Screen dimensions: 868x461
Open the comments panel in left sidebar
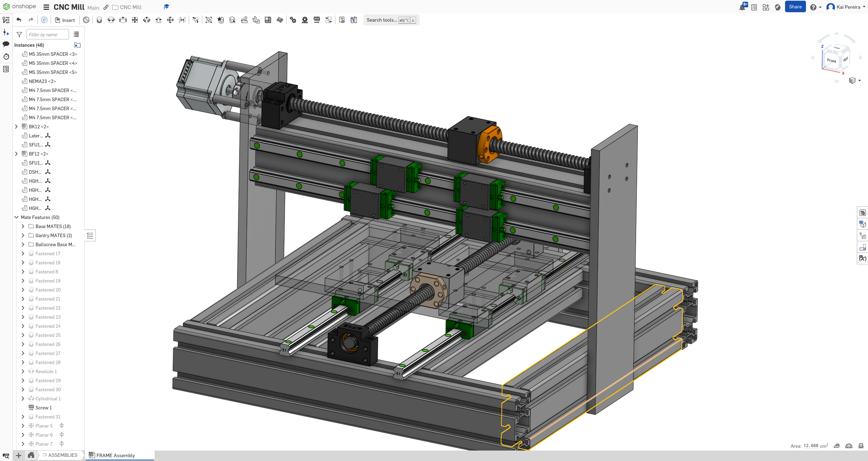click(x=6, y=44)
